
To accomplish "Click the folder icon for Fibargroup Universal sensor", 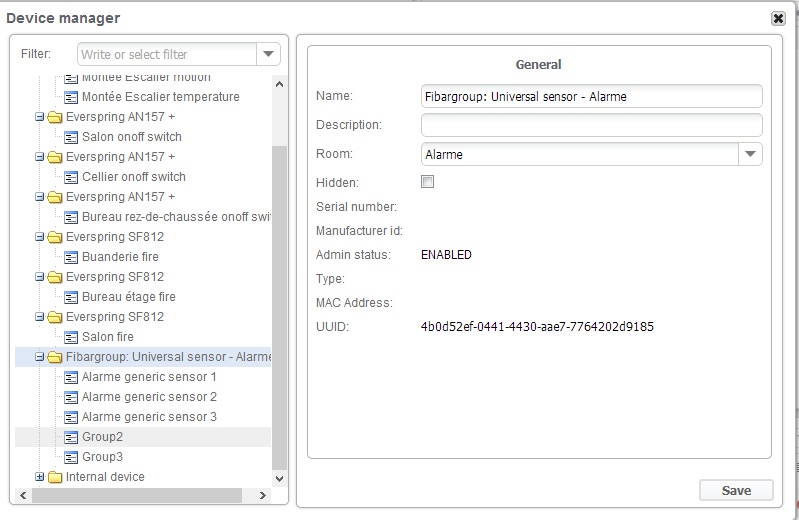I will tap(54, 357).
